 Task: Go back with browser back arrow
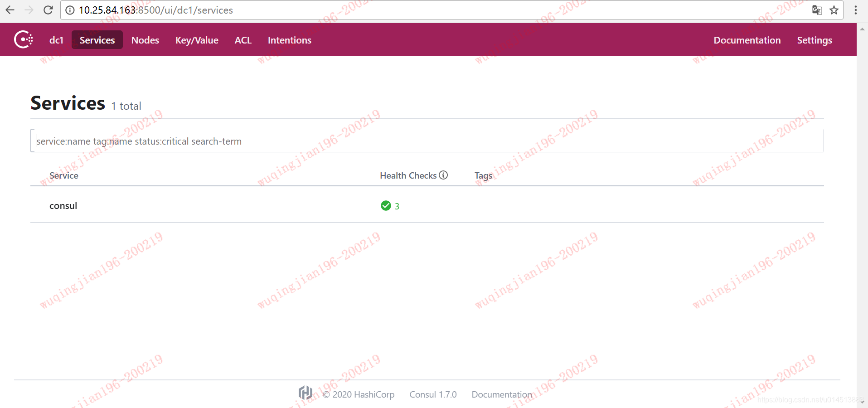click(x=10, y=10)
